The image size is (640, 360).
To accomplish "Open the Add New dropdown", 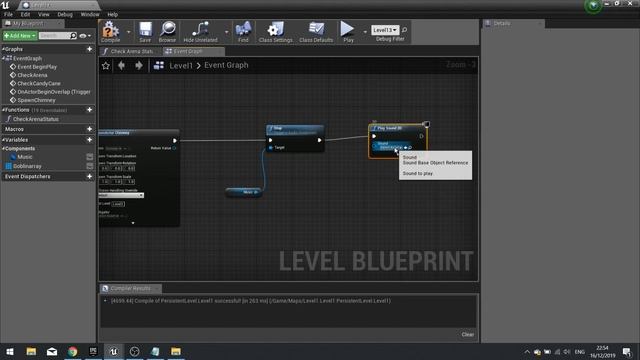I will click(20, 36).
